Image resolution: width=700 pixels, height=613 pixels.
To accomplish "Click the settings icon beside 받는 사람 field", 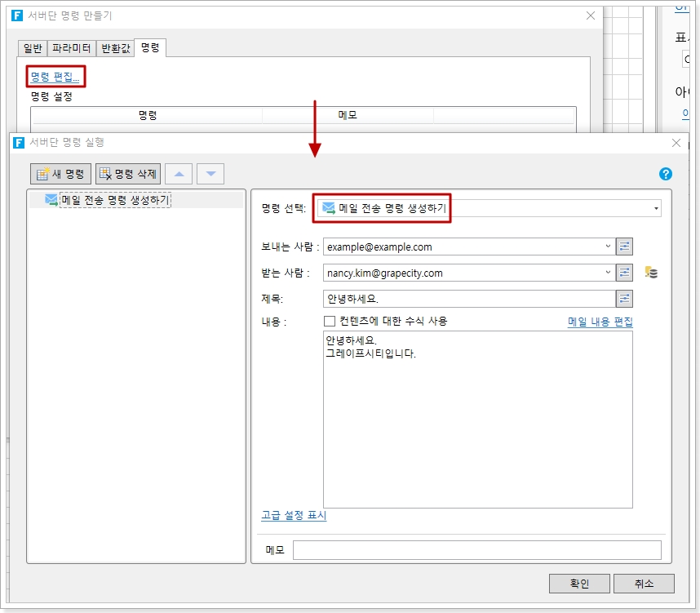I will [x=625, y=273].
